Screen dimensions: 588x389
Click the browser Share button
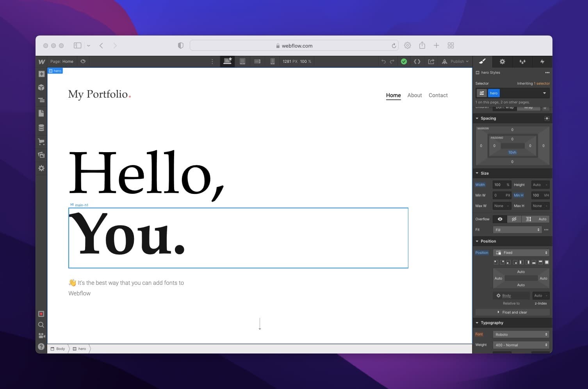tap(422, 45)
